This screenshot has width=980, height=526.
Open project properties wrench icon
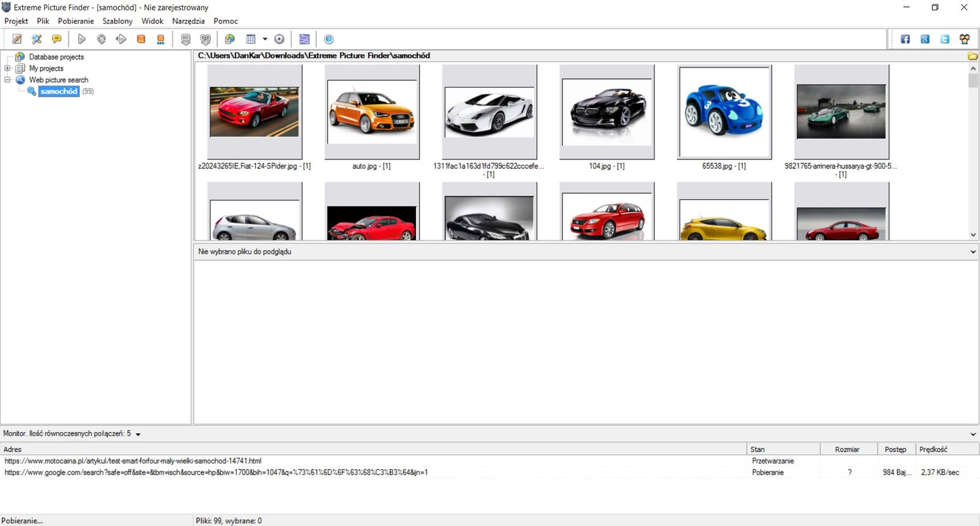tap(36, 39)
